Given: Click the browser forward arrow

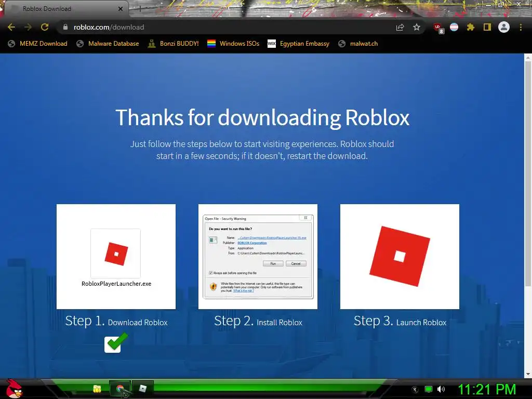Looking at the screenshot, I should pos(28,27).
